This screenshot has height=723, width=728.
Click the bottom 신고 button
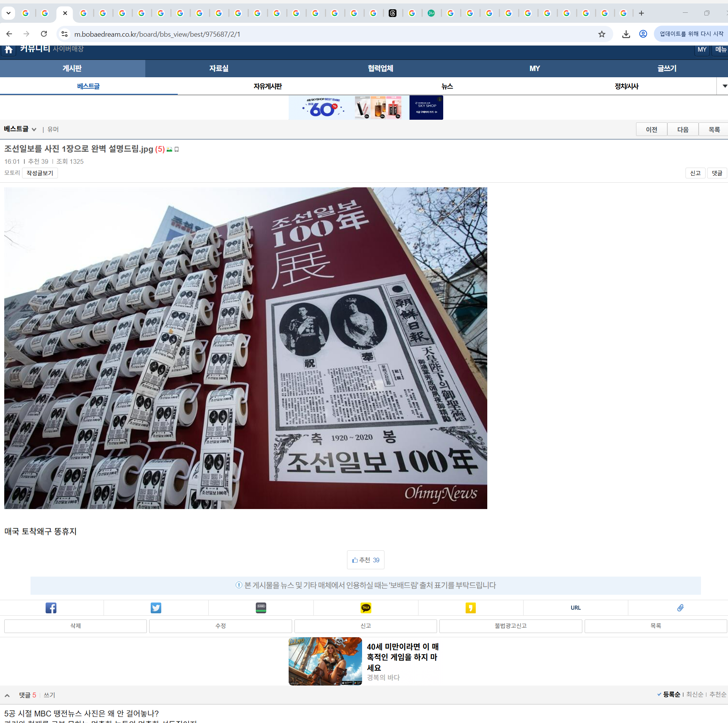pyautogui.click(x=366, y=626)
